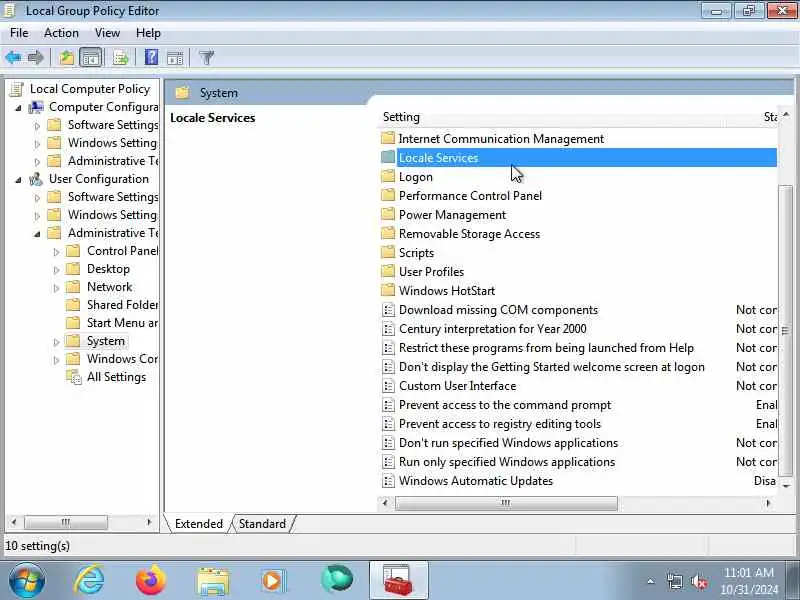Collapse the Computer Configuration node
The height and width of the screenshot is (600, 800).
[x=18, y=108]
